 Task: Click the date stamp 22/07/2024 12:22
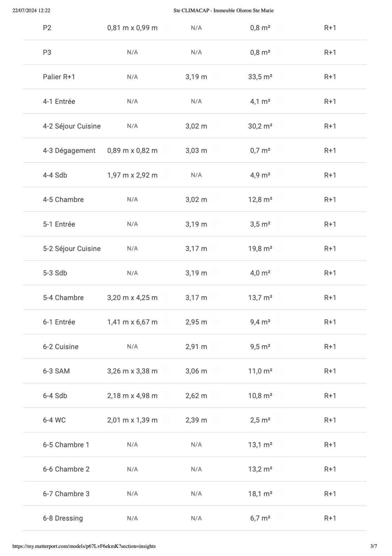31,10
